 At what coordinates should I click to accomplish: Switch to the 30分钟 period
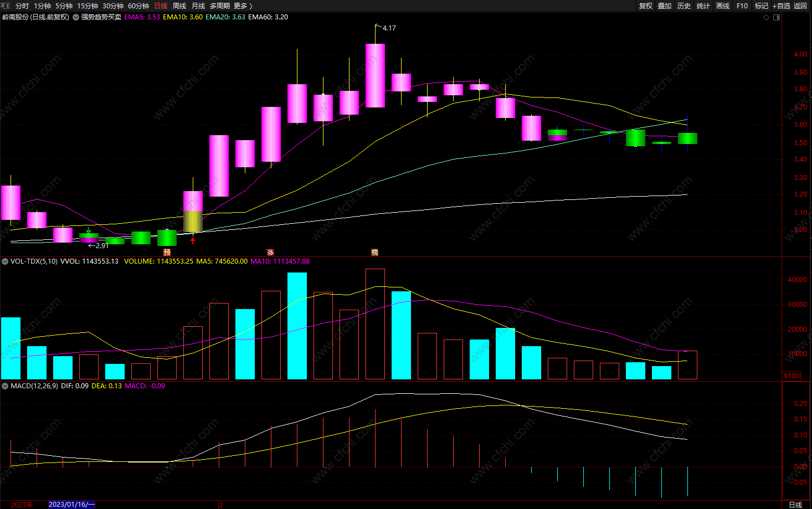113,6
